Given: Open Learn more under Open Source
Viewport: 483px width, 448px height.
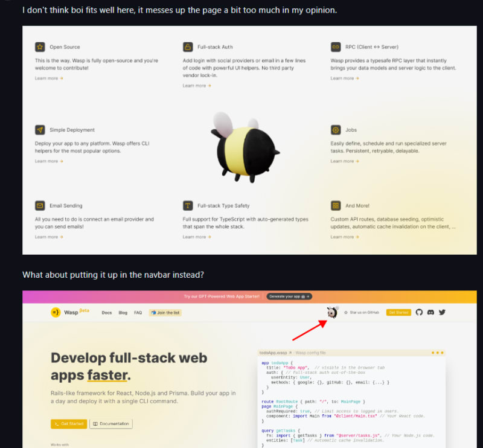Looking at the screenshot, I should pos(49,78).
